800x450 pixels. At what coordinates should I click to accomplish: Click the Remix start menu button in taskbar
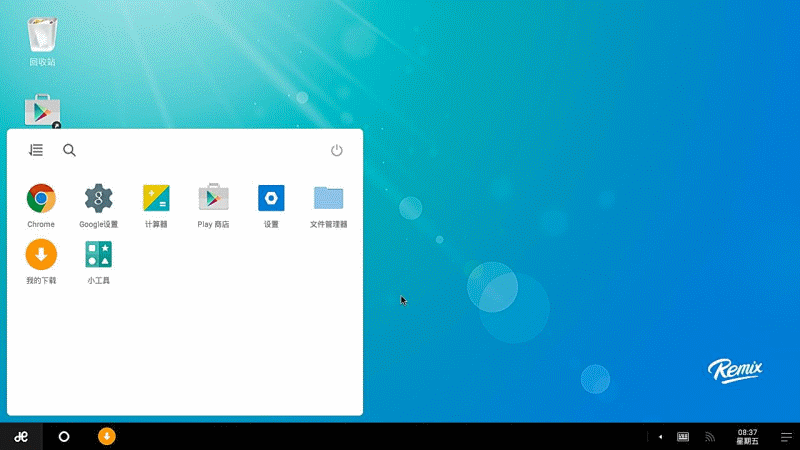tap(21, 437)
